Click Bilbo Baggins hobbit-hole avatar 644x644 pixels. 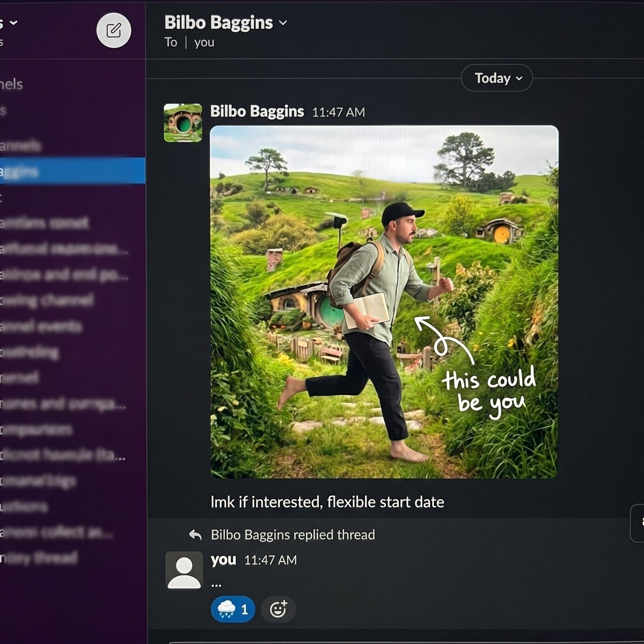point(183,122)
